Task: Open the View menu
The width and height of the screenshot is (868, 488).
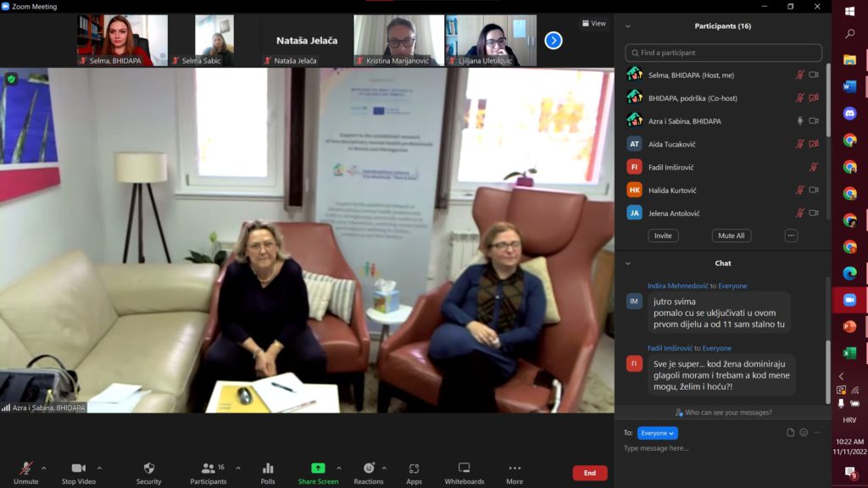Action: [593, 24]
